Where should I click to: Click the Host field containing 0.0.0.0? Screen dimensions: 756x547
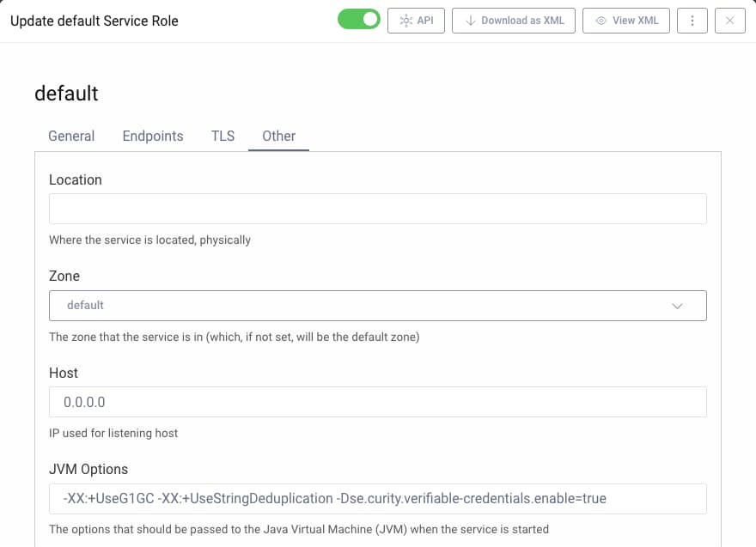click(378, 402)
